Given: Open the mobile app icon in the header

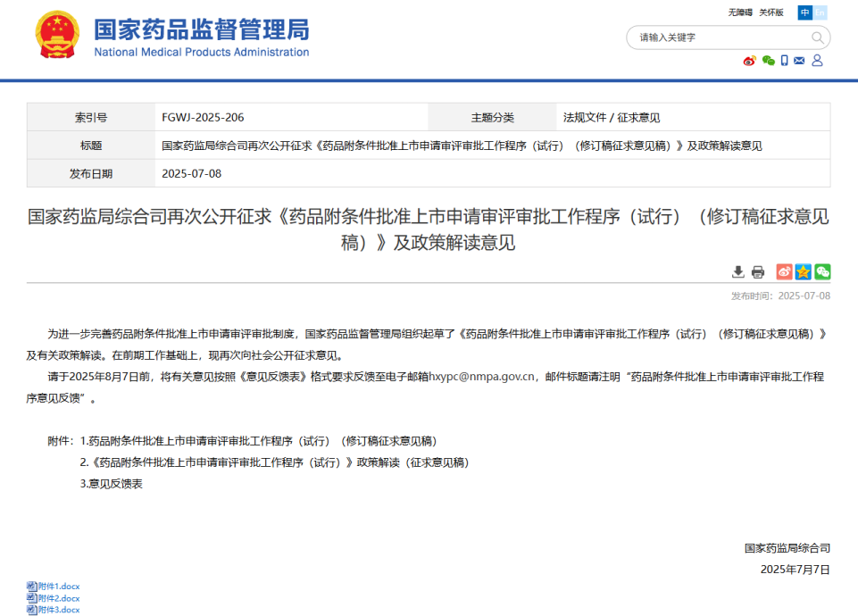Looking at the screenshot, I should [x=784, y=61].
